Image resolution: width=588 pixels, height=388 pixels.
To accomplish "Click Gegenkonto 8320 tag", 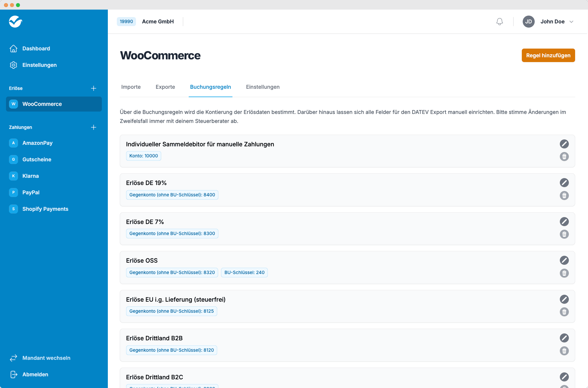I will pyautogui.click(x=172, y=273).
